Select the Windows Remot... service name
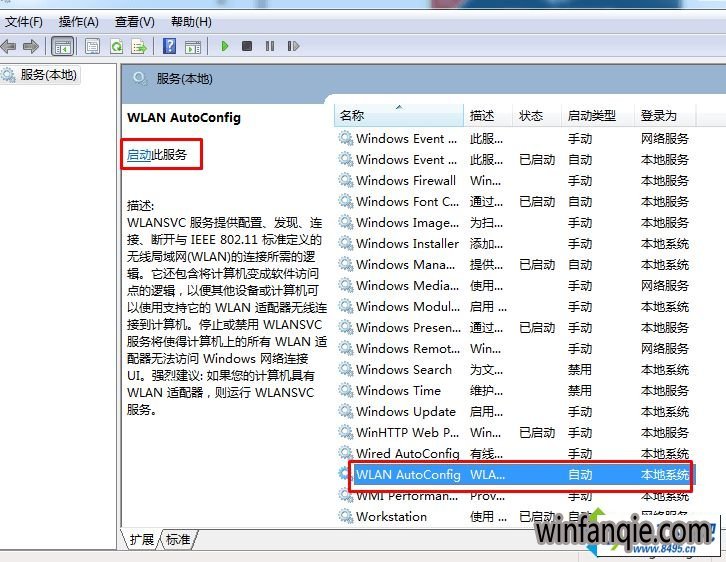Viewport: 726px width, 562px height. (408, 349)
